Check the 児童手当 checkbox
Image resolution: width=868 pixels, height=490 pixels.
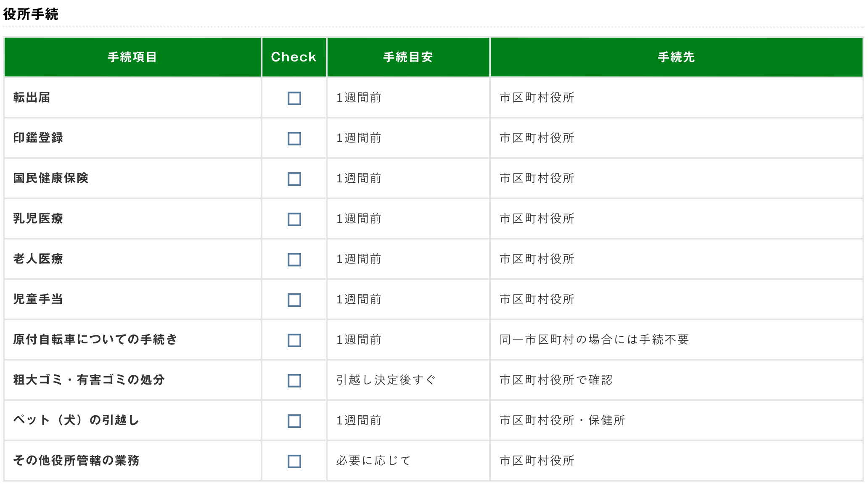(294, 300)
